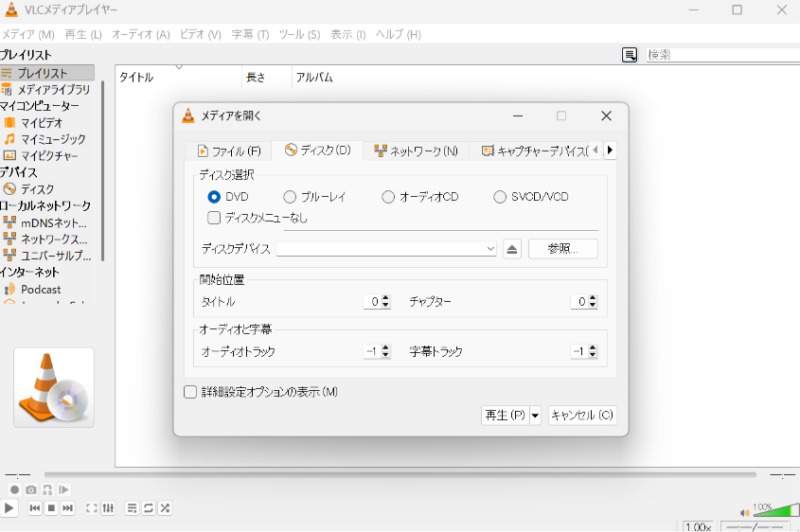Mute audio via speaker icon
Image resolution: width=800 pixels, height=532 pixels.
pyautogui.click(x=744, y=512)
